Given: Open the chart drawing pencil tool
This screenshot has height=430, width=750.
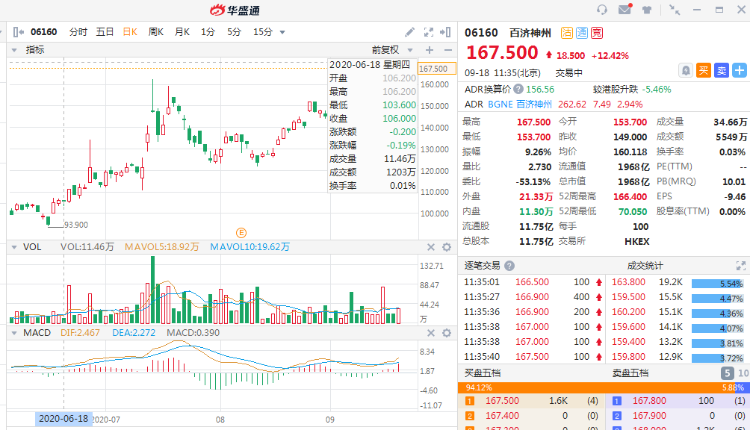Looking at the screenshot, I should [x=410, y=32].
